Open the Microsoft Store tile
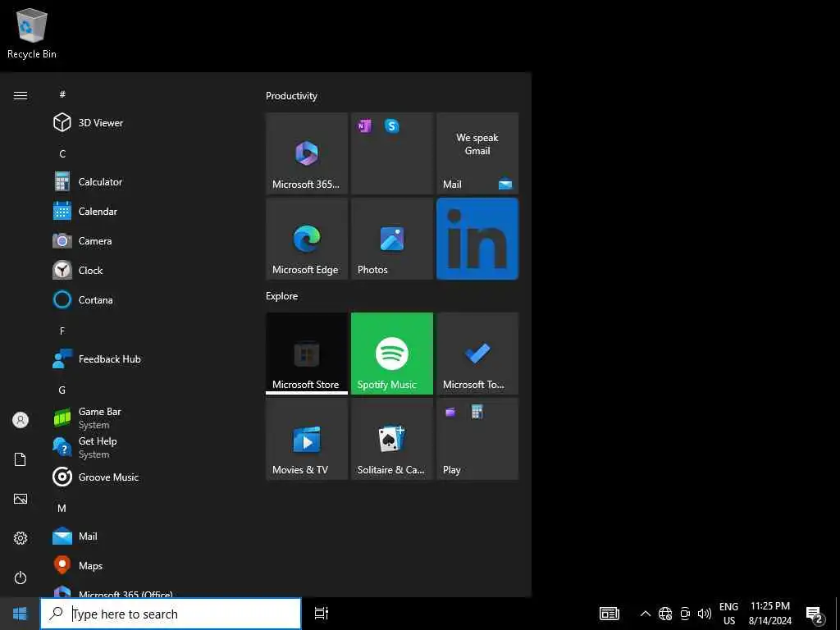This screenshot has height=630, width=840. click(307, 354)
